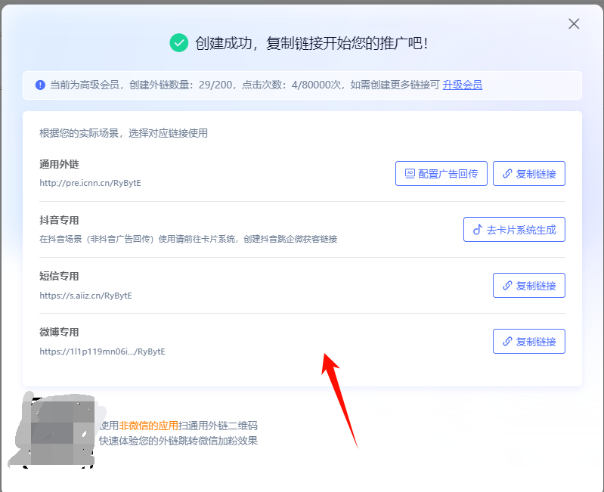This screenshot has width=604, height=492.
Task: Click the chain icon in 微博专用 copy button
Action: [x=507, y=341]
